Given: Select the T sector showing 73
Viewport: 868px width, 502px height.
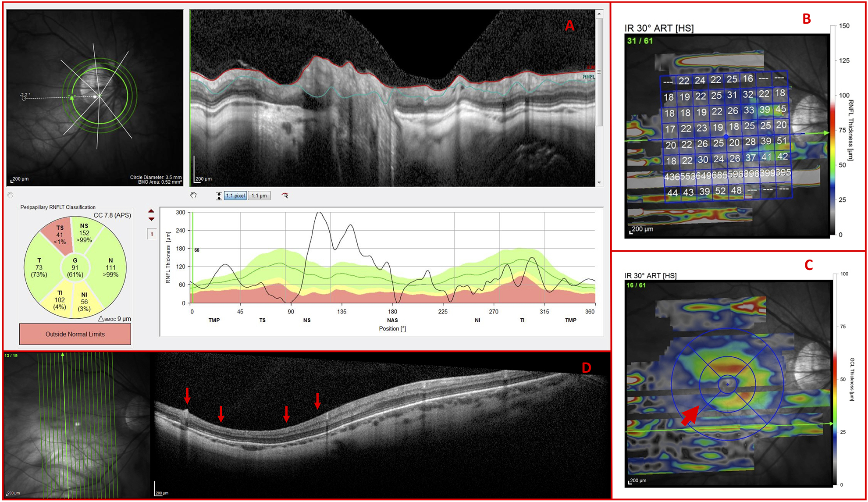Looking at the screenshot, I should tap(39, 267).
